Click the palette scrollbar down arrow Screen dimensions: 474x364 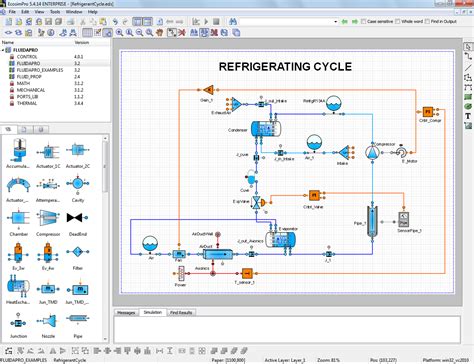(x=105, y=339)
